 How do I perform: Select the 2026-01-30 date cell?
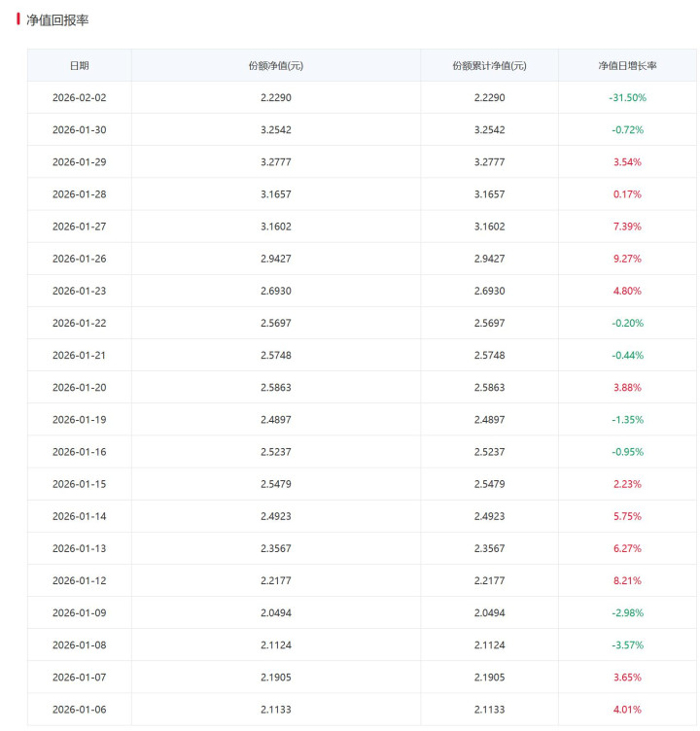click(79, 129)
